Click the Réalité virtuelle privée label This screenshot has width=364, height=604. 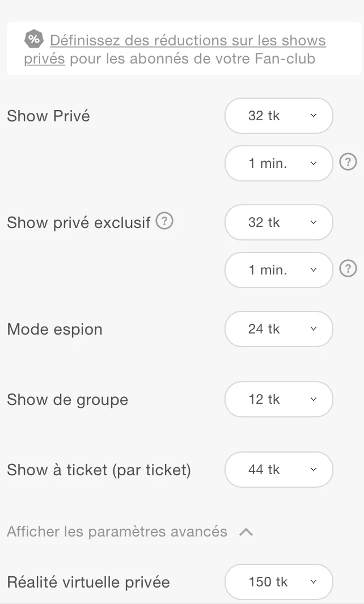(88, 582)
